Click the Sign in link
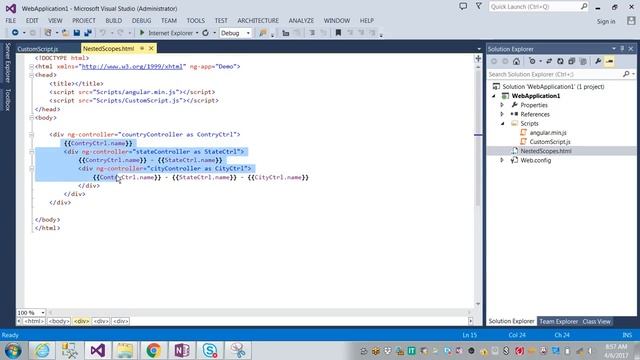640x360 pixels. point(606,21)
